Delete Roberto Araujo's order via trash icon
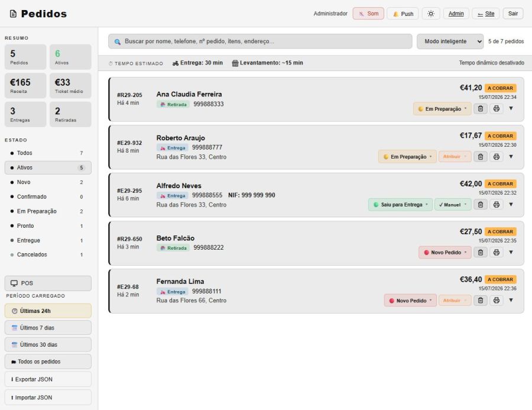 point(481,157)
